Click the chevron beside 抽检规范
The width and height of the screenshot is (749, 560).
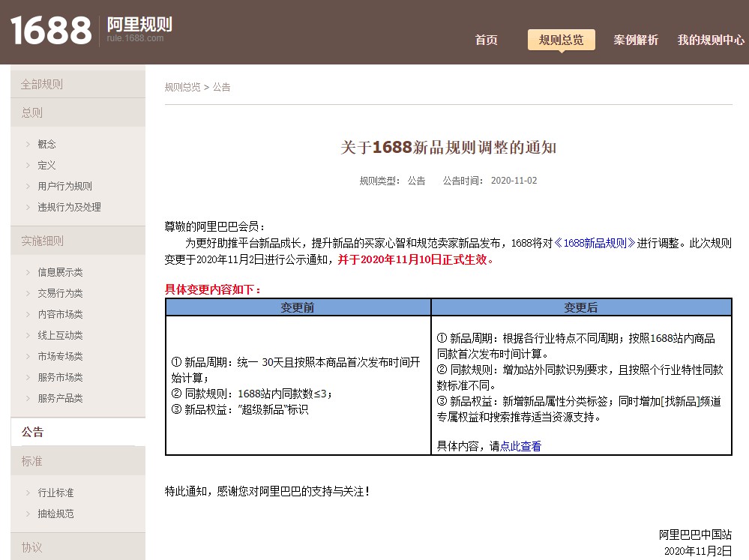28,514
